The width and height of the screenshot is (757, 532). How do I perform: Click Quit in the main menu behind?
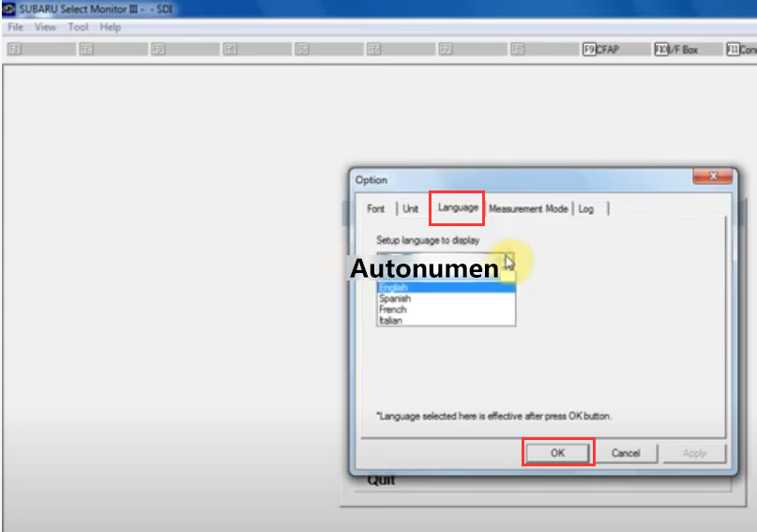[x=382, y=480]
